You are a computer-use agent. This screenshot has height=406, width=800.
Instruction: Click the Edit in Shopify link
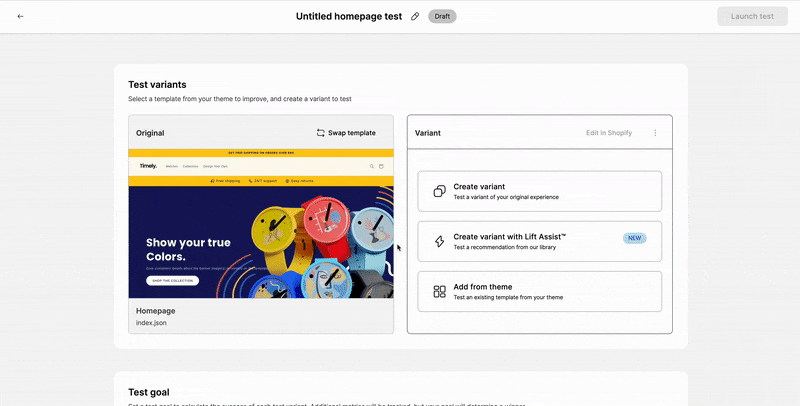tap(608, 132)
